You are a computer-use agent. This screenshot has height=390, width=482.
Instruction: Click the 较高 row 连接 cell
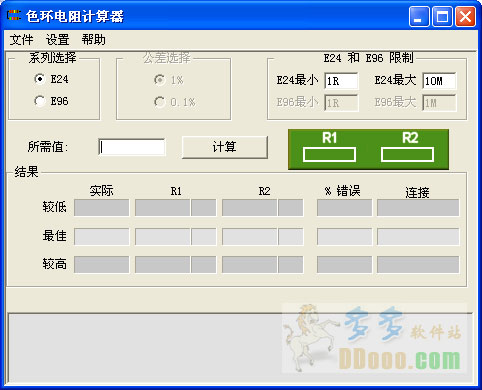pos(418,264)
